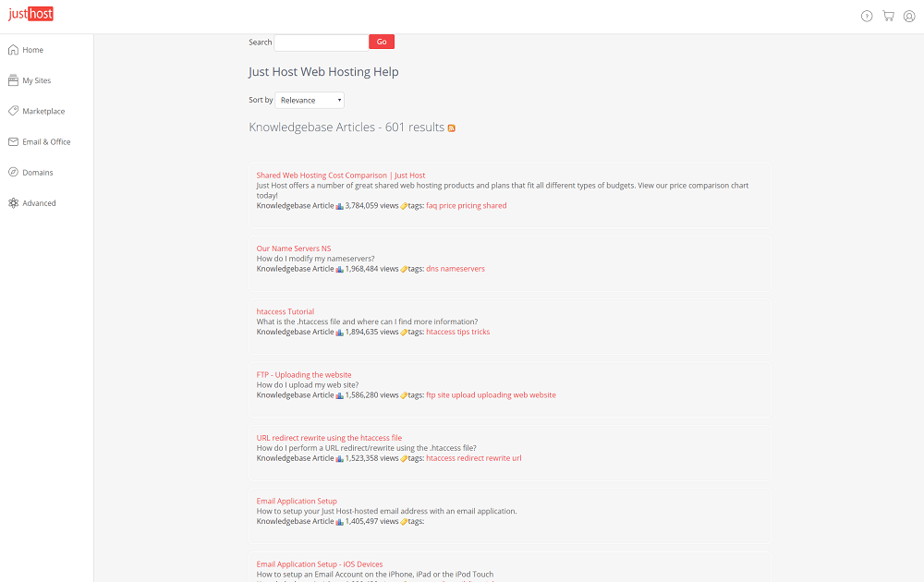Viewport: 924px width, 582px height.
Task: Click the Just Host logo
Action: point(30,14)
